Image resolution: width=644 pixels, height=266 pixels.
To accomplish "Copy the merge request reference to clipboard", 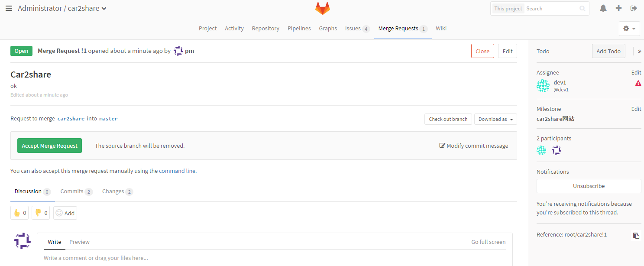I will [636, 235].
